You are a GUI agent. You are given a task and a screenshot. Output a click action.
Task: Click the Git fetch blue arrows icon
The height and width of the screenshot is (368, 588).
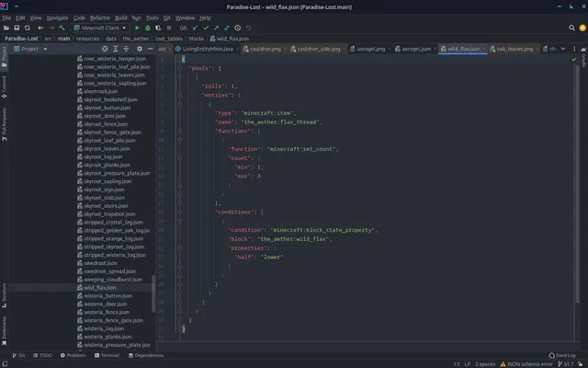[227, 28]
